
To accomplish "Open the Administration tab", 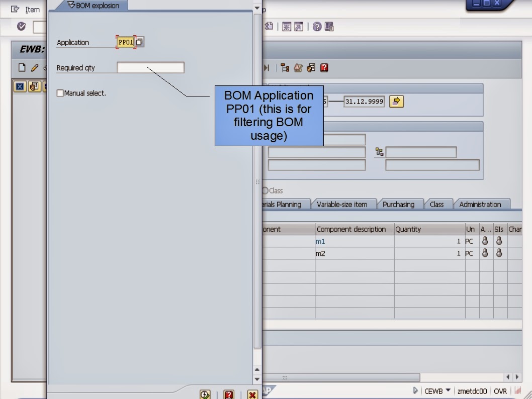I will (x=480, y=204).
